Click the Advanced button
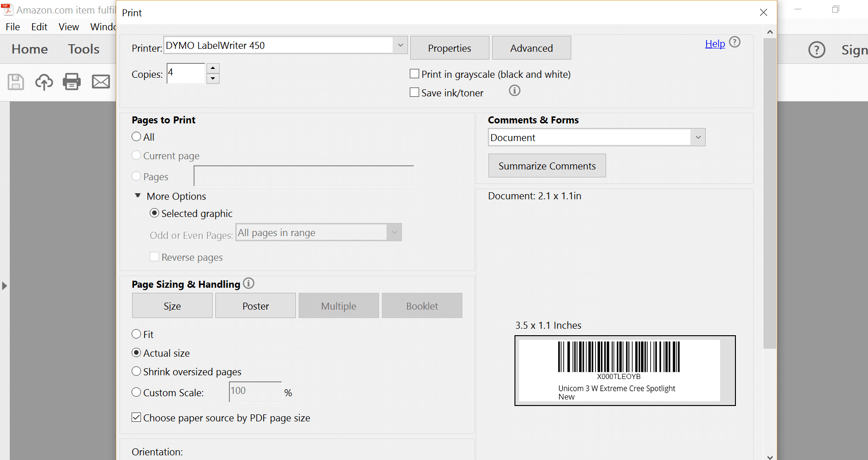 point(531,48)
